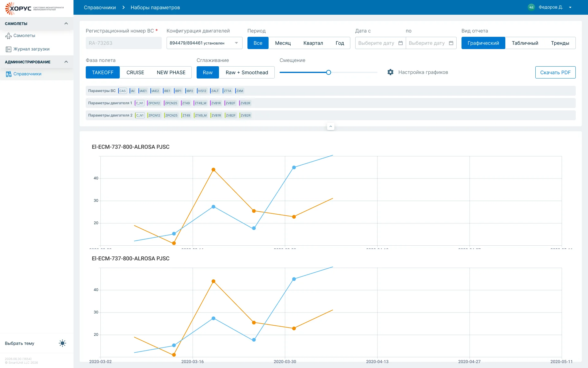
Task: Collapse the САМОЛЕТЫ sidebar section
Action: click(66, 24)
